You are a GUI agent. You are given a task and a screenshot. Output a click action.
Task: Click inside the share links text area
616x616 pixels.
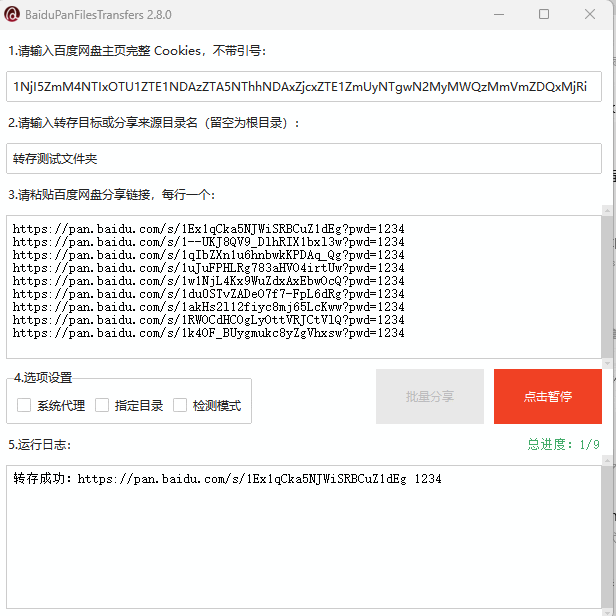(304, 287)
